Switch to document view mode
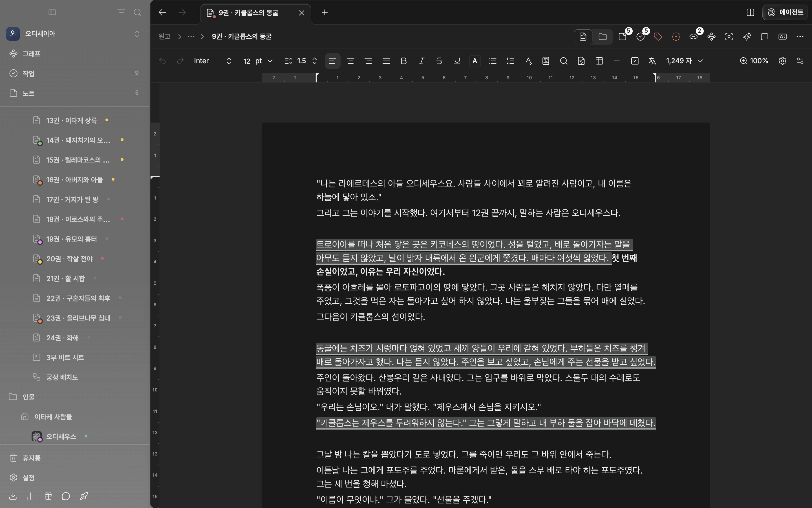The width and height of the screenshot is (812, 508). [x=583, y=37]
